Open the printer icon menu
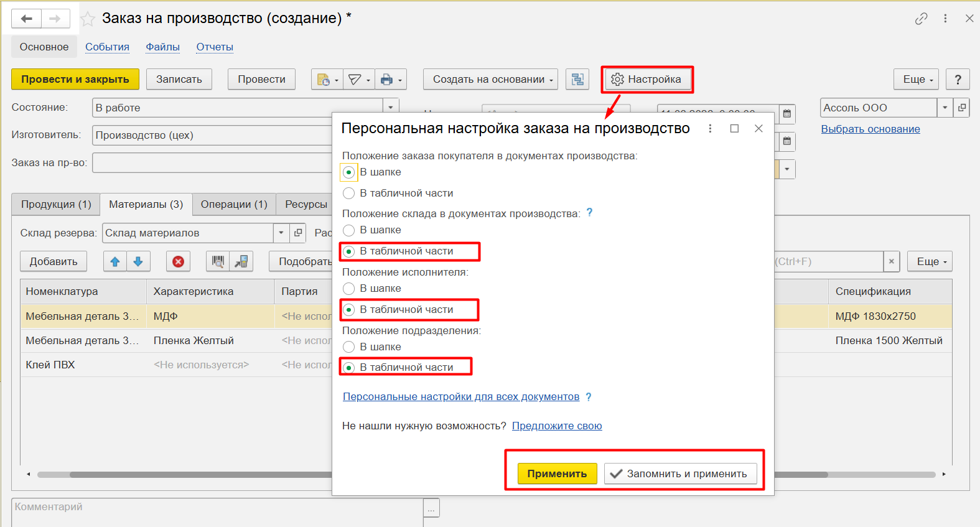This screenshot has width=980, height=527. (x=391, y=80)
